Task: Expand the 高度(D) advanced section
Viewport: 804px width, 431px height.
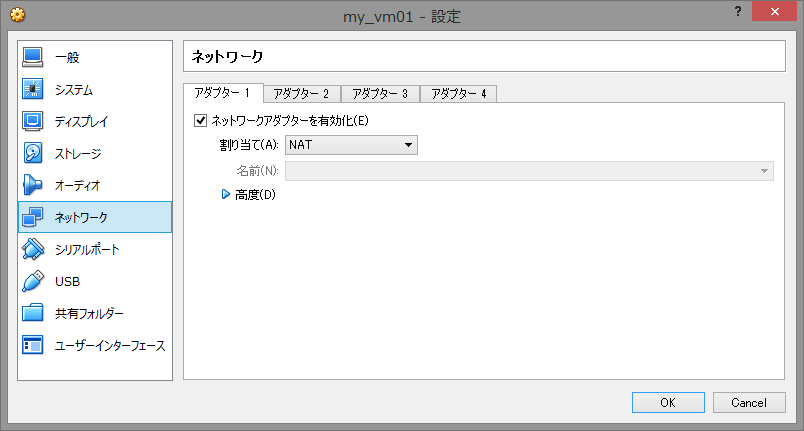Action: [x=226, y=194]
